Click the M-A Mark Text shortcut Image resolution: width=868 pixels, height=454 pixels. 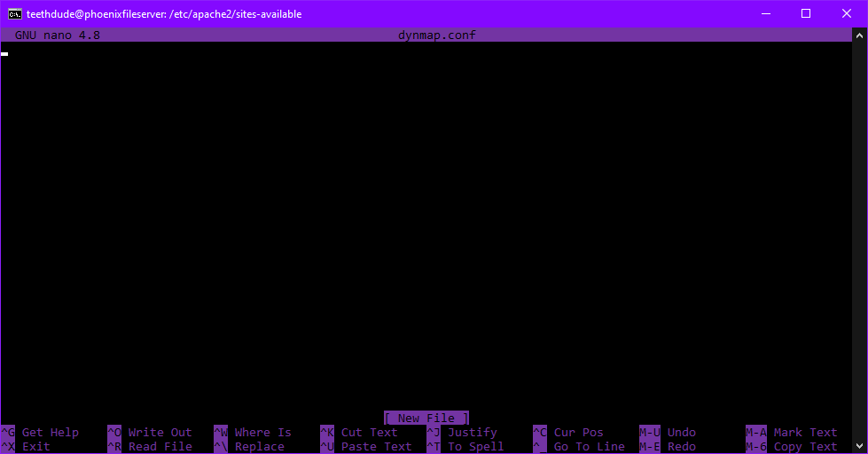(x=792, y=433)
